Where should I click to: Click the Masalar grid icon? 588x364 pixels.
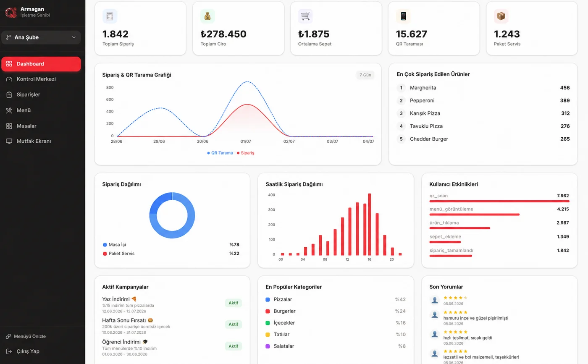click(x=9, y=126)
